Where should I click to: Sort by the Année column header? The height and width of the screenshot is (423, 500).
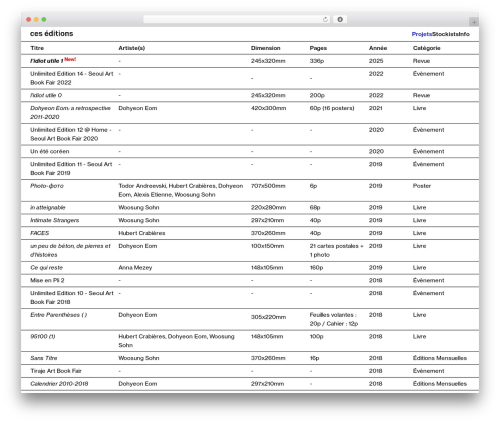[378, 48]
